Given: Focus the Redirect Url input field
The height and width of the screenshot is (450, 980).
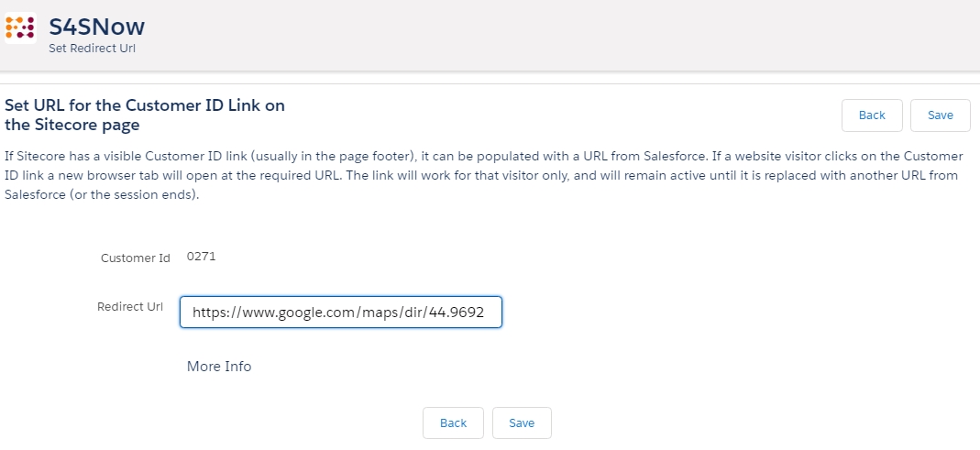Looking at the screenshot, I should click(x=341, y=312).
